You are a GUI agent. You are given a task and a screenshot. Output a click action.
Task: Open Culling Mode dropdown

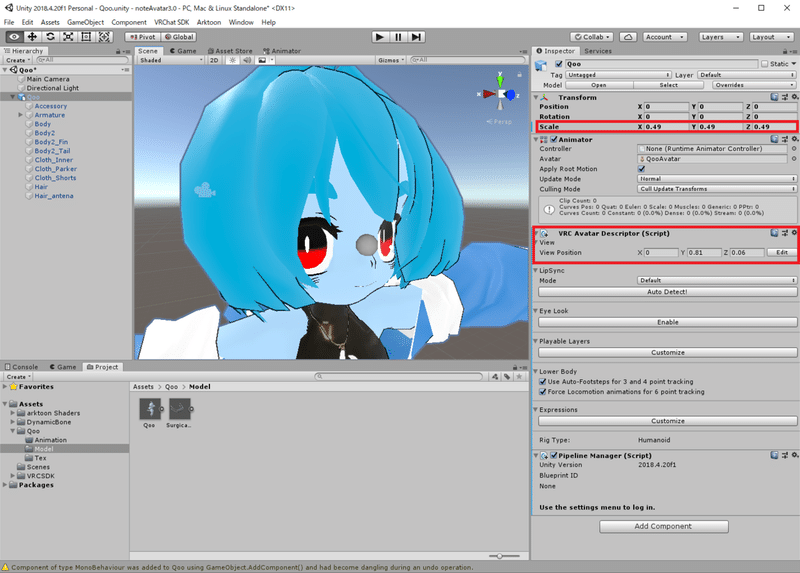click(717, 189)
